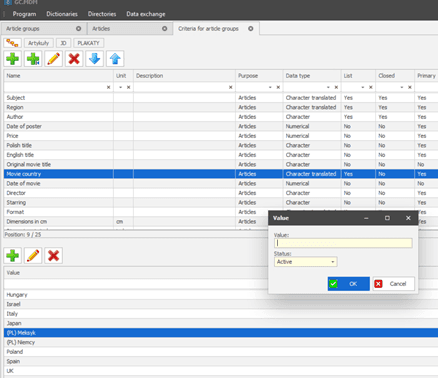The width and height of the screenshot is (438, 378).
Task: Sort by Data type column header
Action: [312, 76]
